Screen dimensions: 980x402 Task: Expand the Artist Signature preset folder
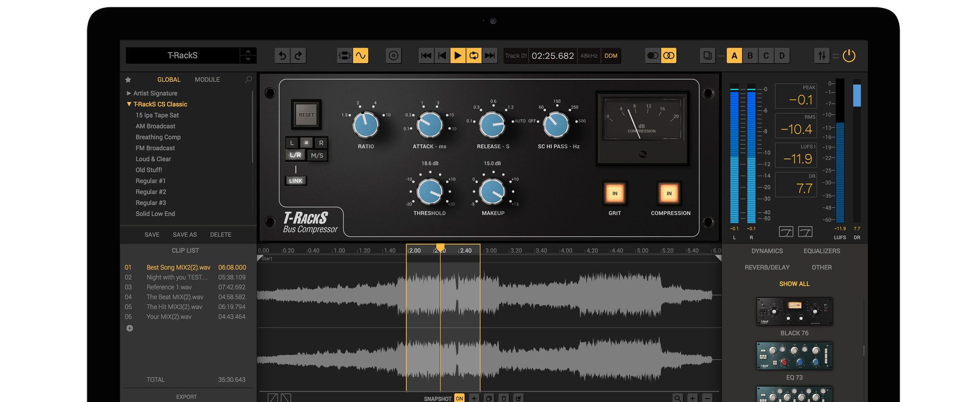[129, 93]
